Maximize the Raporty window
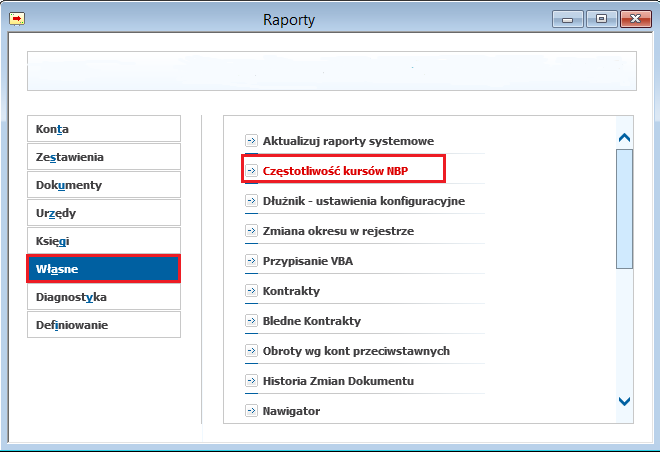 pos(601,19)
